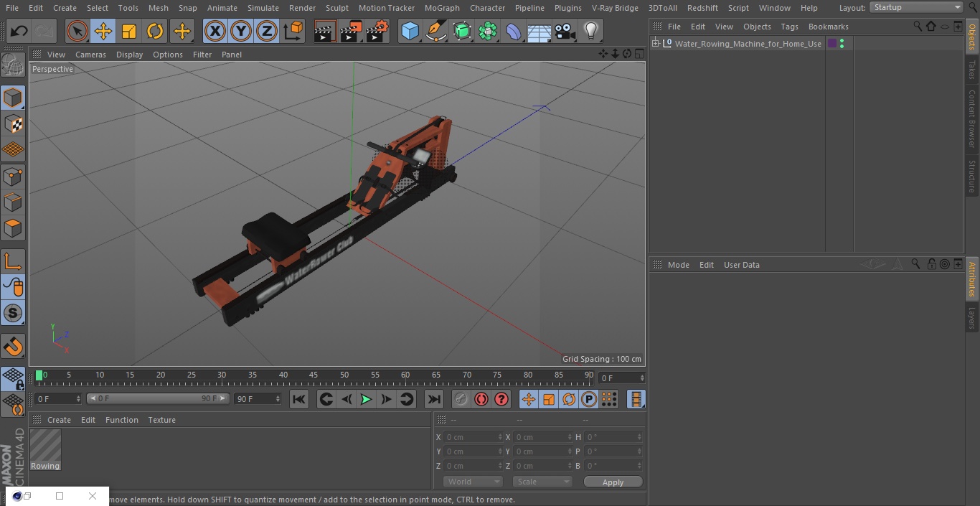Activate the Rotate tool

click(x=155, y=31)
